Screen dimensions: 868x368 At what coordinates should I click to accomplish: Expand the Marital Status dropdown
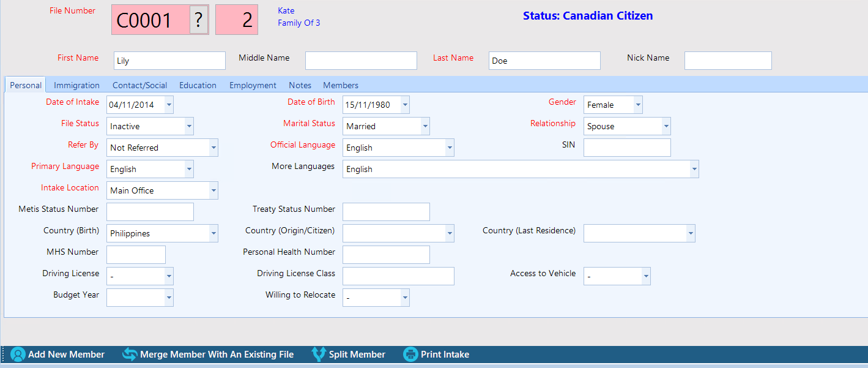point(425,126)
